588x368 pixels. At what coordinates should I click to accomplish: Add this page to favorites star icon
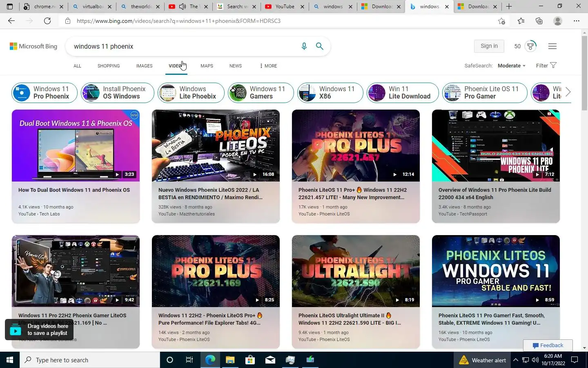pos(501,21)
